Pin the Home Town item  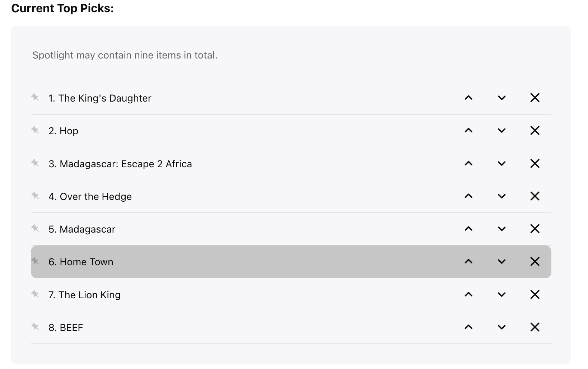point(35,261)
